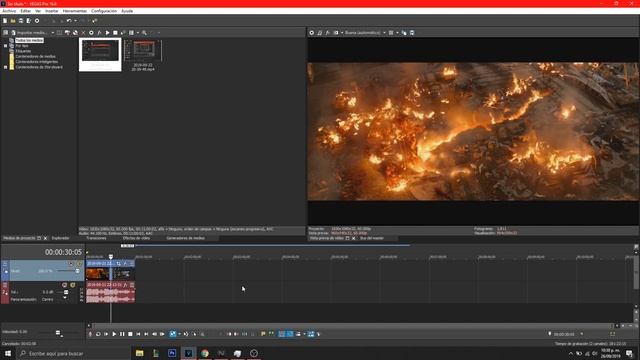The width and height of the screenshot is (640, 360).
Task: Open the media views dropdown arrow
Action: (x=138, y=33)
